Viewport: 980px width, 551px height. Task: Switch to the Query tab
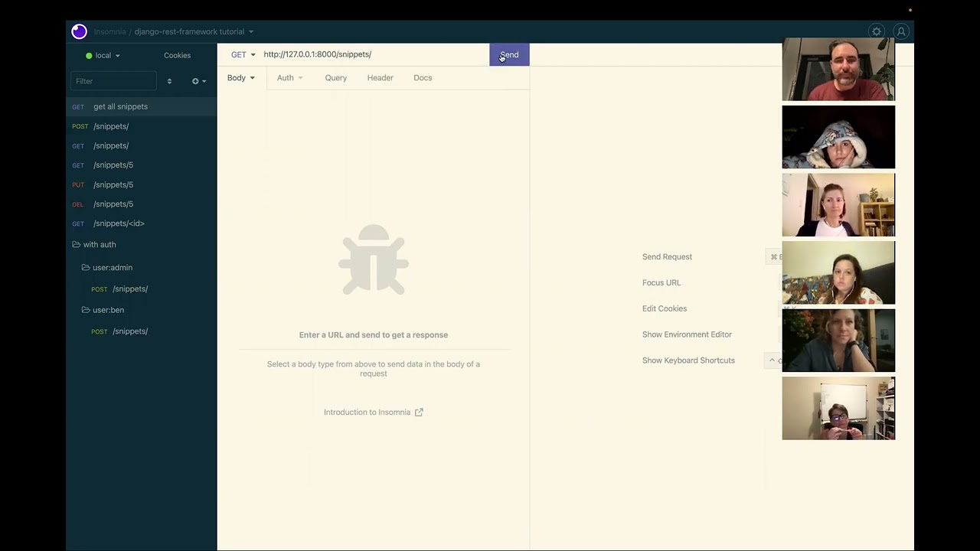(335, 78)
